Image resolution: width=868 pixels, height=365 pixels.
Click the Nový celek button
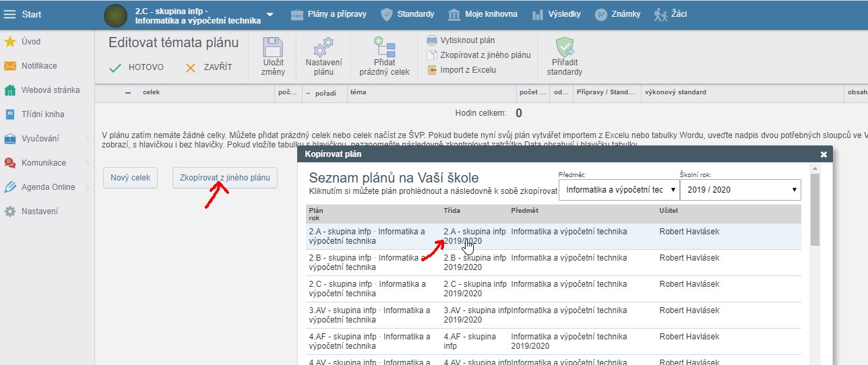(131, 178)
